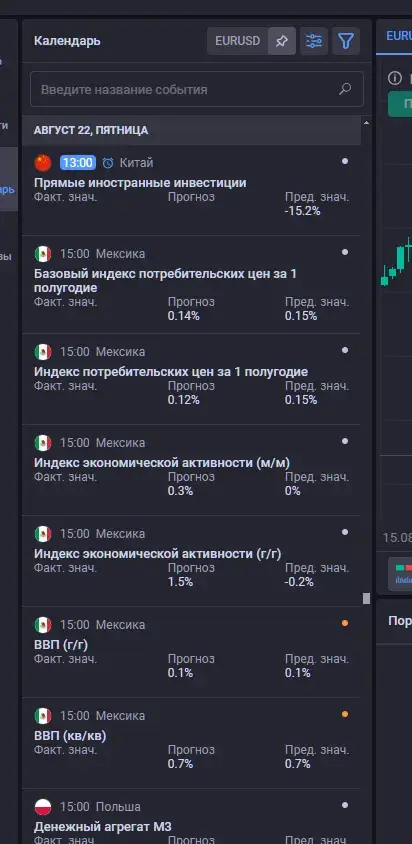This screenshot has height=844, width=412.
Task: Open the calendar filter funnel icon
Action: click(346, 41)
